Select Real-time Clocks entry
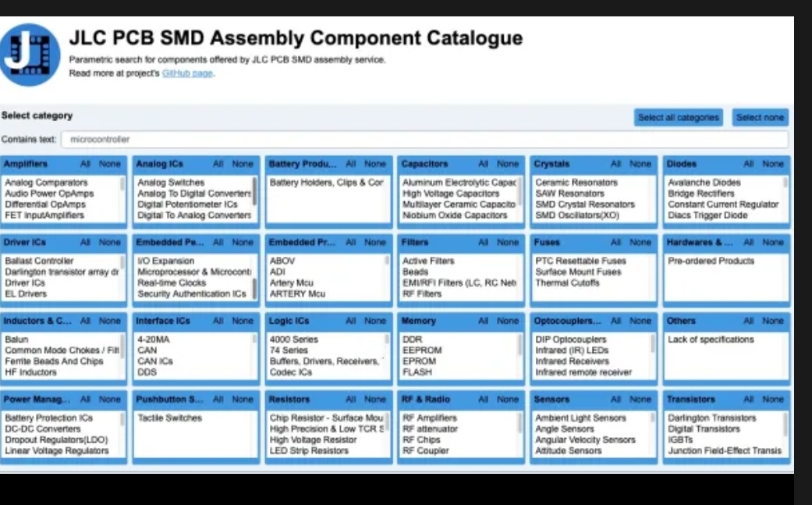Screen dimensions: 812x505 coord(172,283)
